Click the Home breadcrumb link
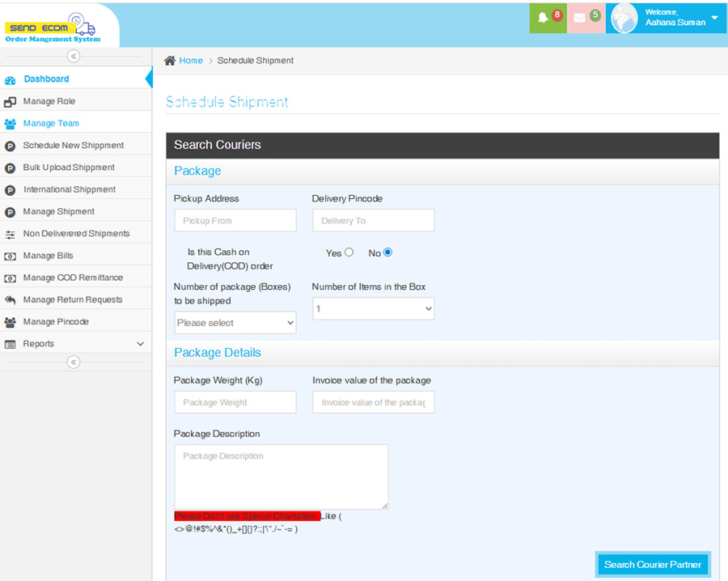The height and width of the screenshot is (581, 728). 191,61
